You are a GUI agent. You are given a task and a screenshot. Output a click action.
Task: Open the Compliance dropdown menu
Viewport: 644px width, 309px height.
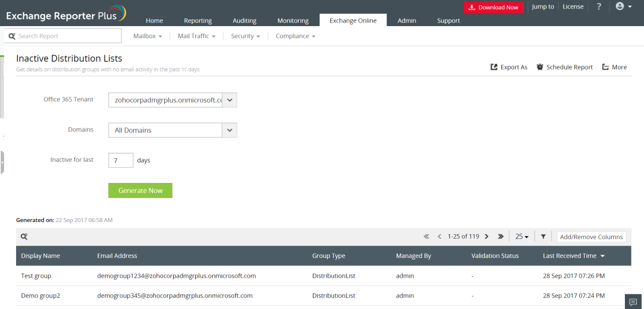pos(296,36)
